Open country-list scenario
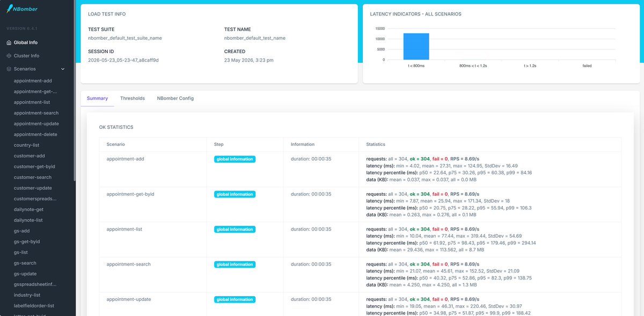The height and width of the screenshot is (316, 644). point(27,145)
